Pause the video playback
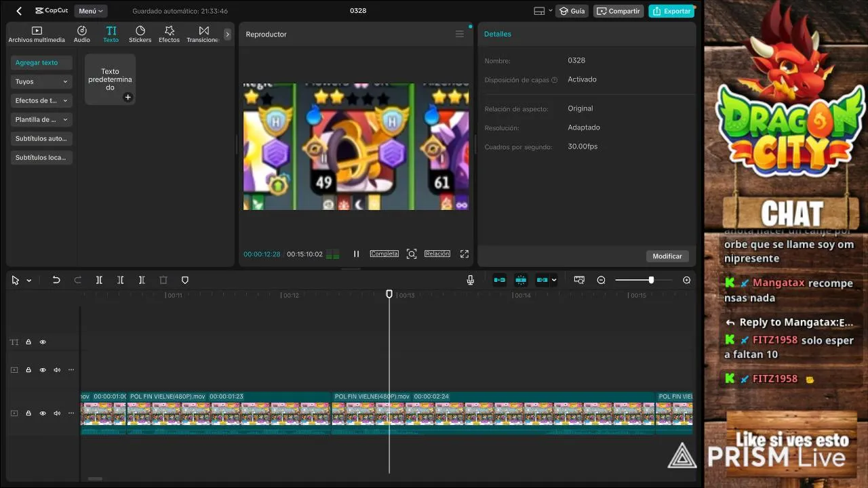 tap(356, 254)
